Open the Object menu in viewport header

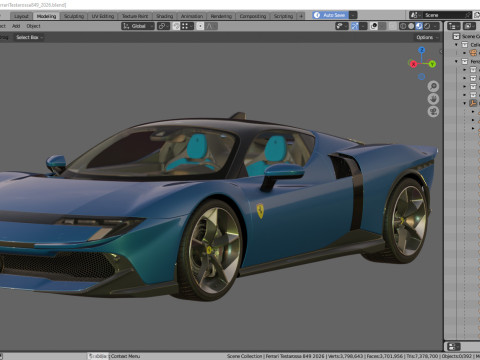(x=33, y=26)
